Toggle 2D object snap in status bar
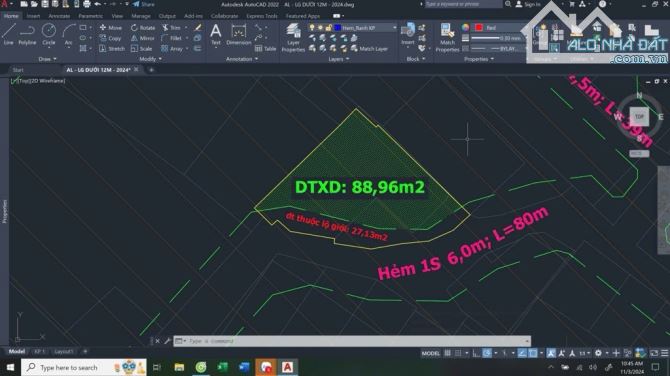670x376 pixels. [x=533, y=353]
